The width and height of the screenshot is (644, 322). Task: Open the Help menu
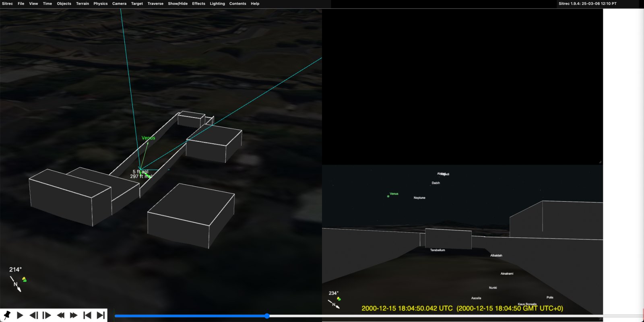[x=255, y=4]
